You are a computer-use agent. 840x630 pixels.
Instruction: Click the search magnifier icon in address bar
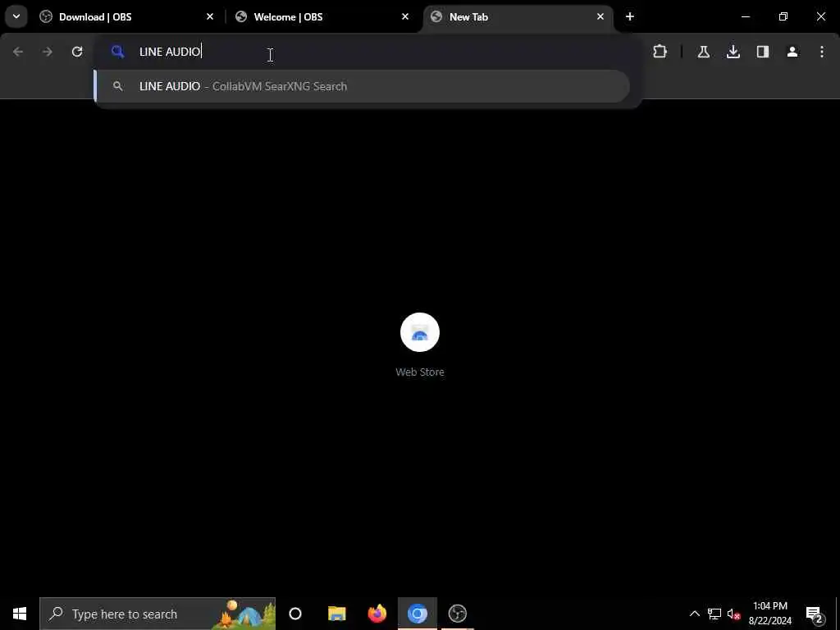click(x=118, y=52)
